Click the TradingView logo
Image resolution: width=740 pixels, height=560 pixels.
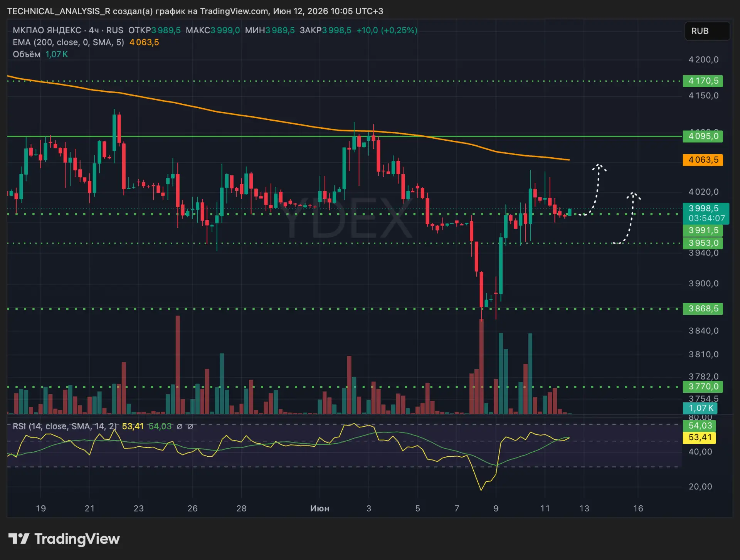(x=64, y=538)
